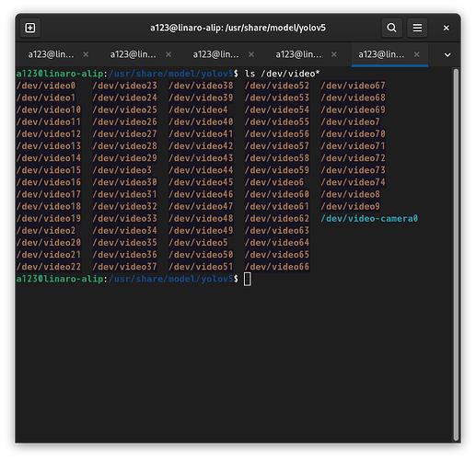The width and height of the screenshot is (476, 460).
Task: Close the terminal window with X
Action: [446, 28]
